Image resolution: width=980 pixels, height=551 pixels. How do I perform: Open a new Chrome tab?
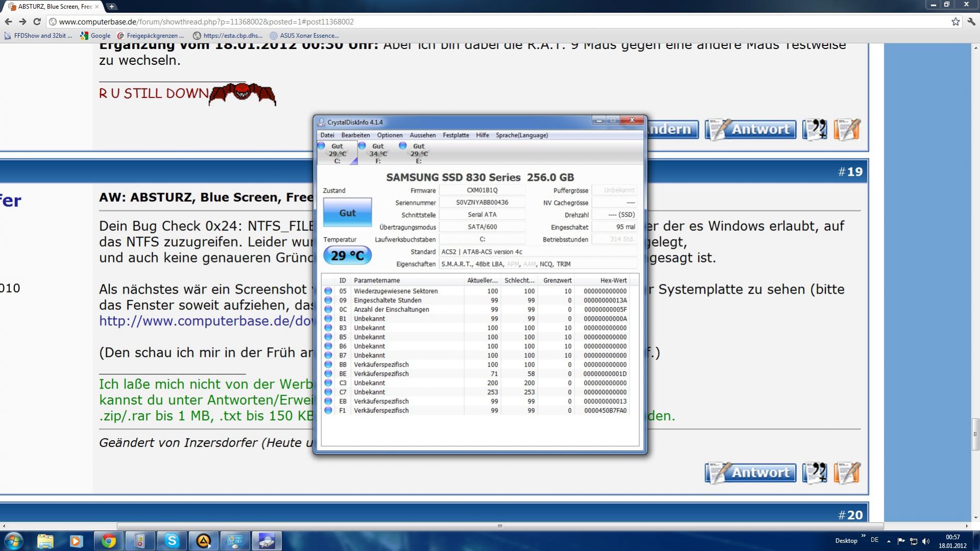111,7
